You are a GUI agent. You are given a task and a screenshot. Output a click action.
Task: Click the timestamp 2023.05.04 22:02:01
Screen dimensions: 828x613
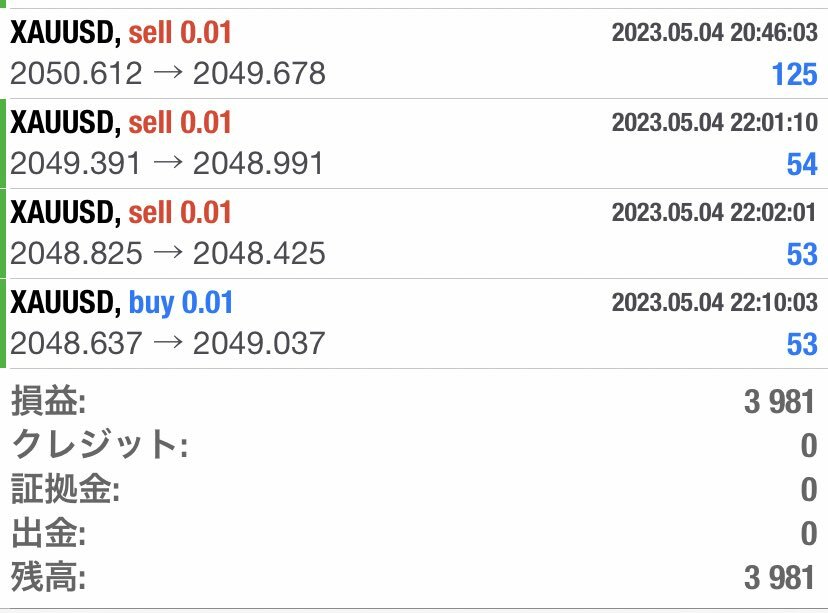click(x=714, y=213)
